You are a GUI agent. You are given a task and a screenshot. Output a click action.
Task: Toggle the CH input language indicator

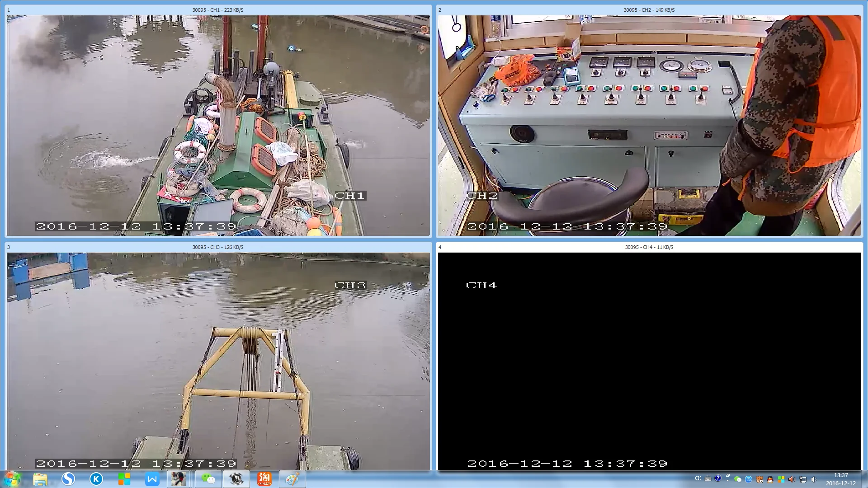tap(698, 479)
